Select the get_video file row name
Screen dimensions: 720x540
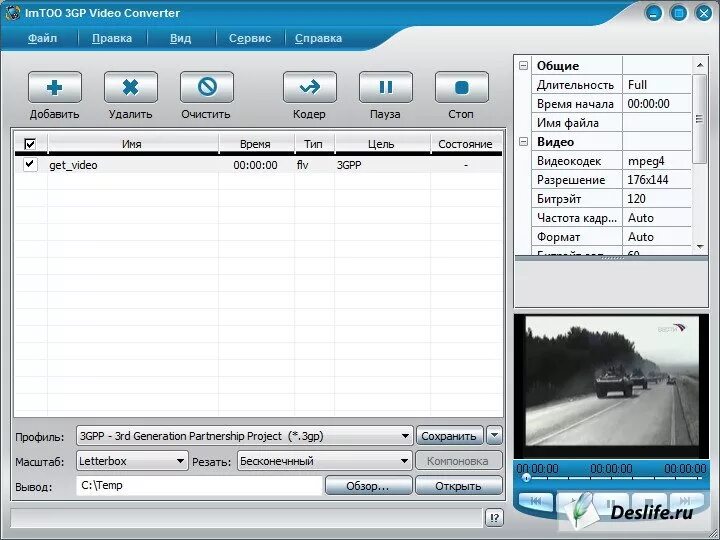coord(73,165)
